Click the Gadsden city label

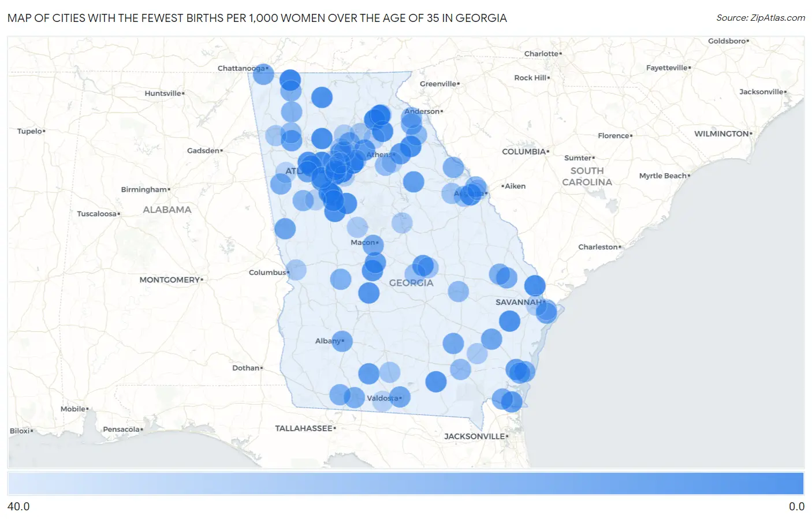pos(203,151)
